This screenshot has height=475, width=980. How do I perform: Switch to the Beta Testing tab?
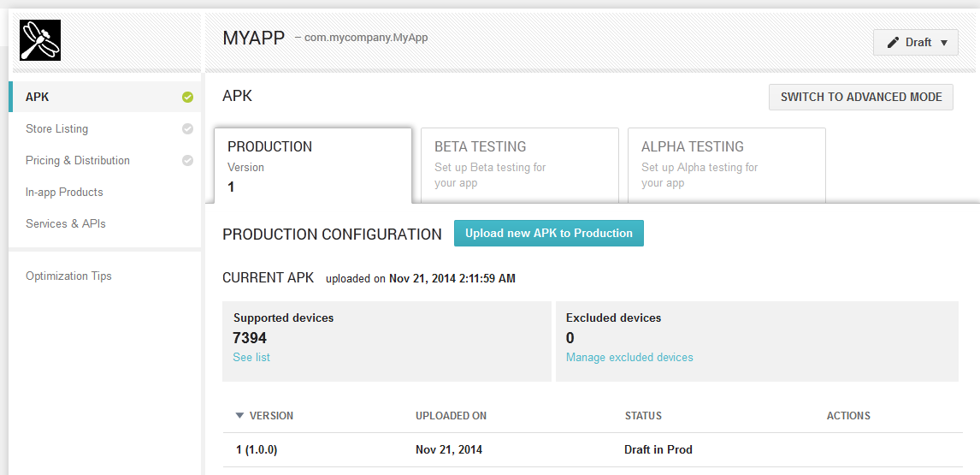click(x=520, y=166)
